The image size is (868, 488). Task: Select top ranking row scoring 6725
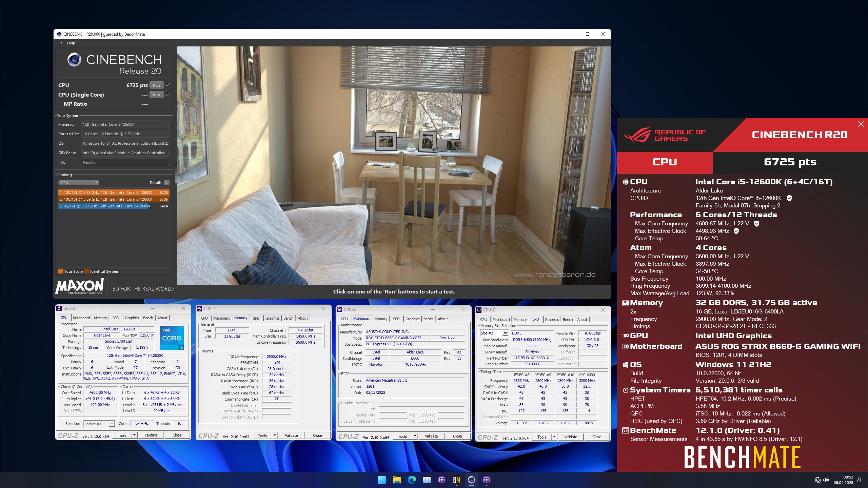[114, 192]
